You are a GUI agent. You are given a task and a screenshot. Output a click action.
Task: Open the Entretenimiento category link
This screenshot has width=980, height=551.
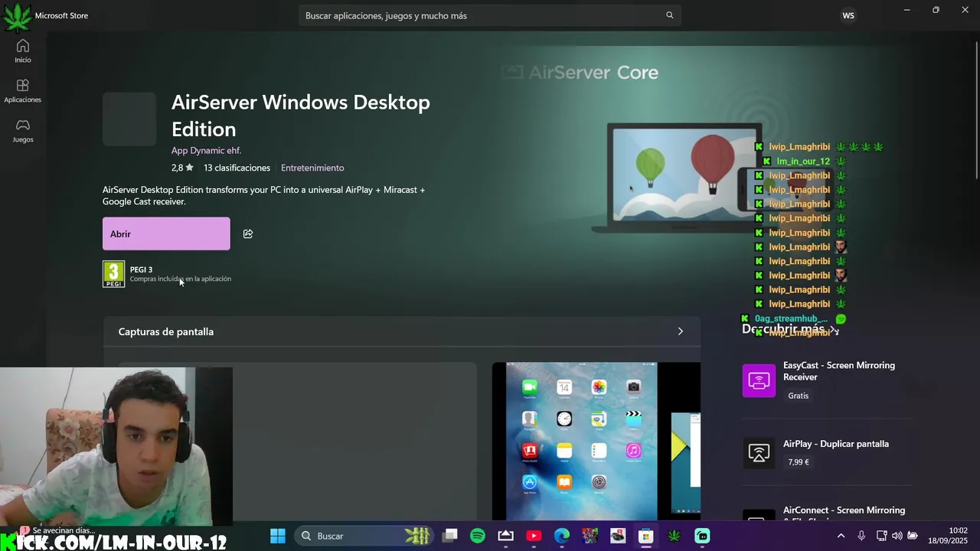pyautogui.click(x=312, y=168)
